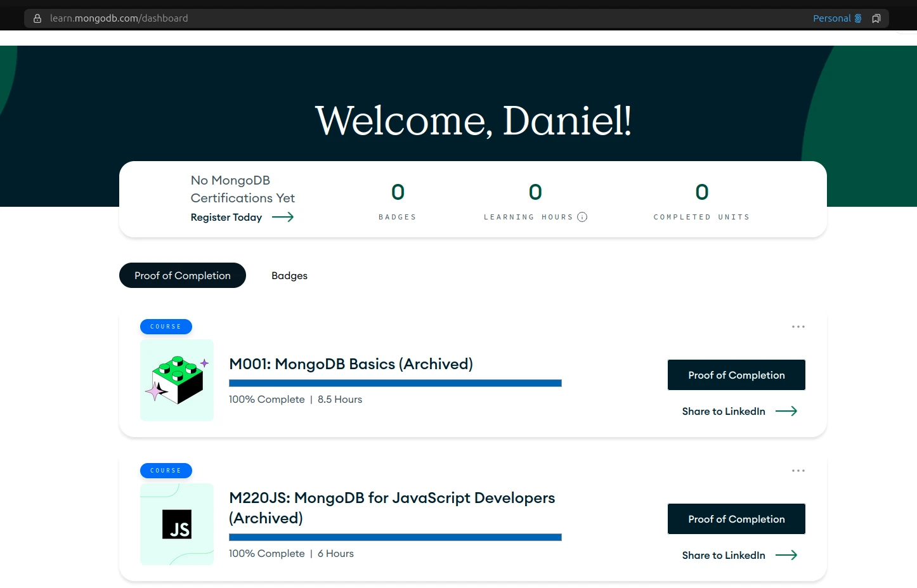This screenshot has height=588, width=917.
Task: Click the info icon next to Learning Hours
Action: 583,217
